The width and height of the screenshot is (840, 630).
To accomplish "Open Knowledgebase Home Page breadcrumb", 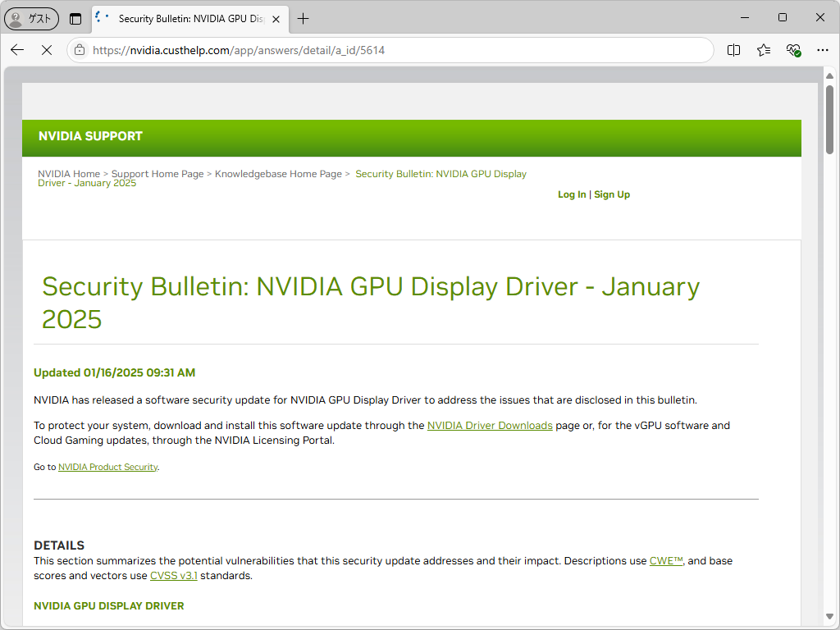I will click(x=278, y=174).
